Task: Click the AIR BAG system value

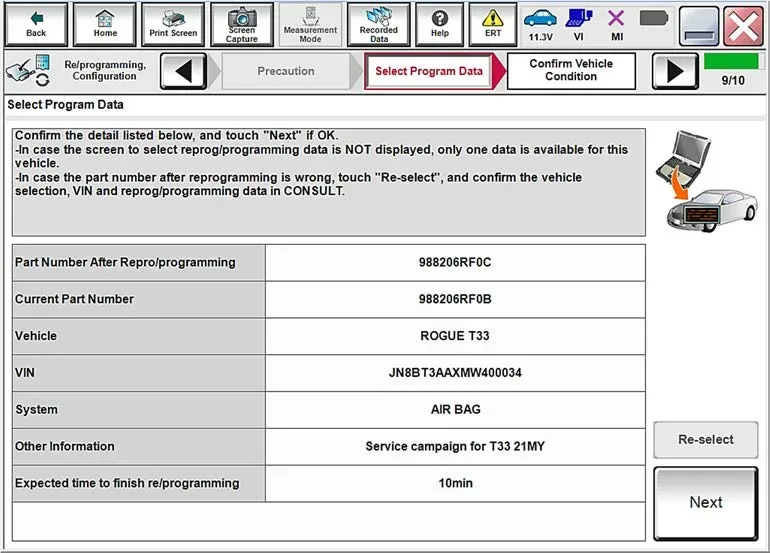Action: click(x=455, y=410)
